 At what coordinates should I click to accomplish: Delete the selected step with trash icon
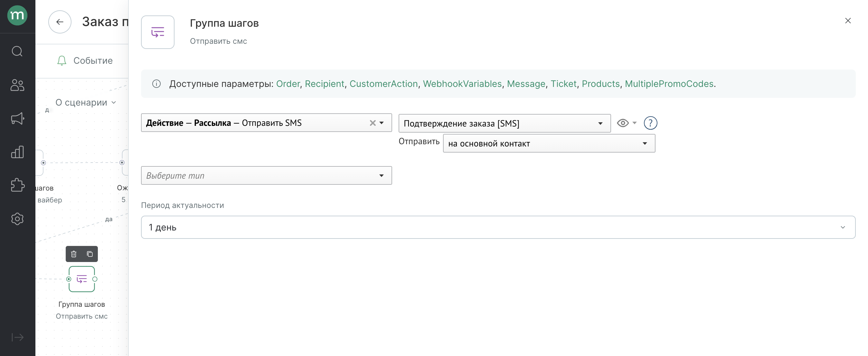click(74, 254)
